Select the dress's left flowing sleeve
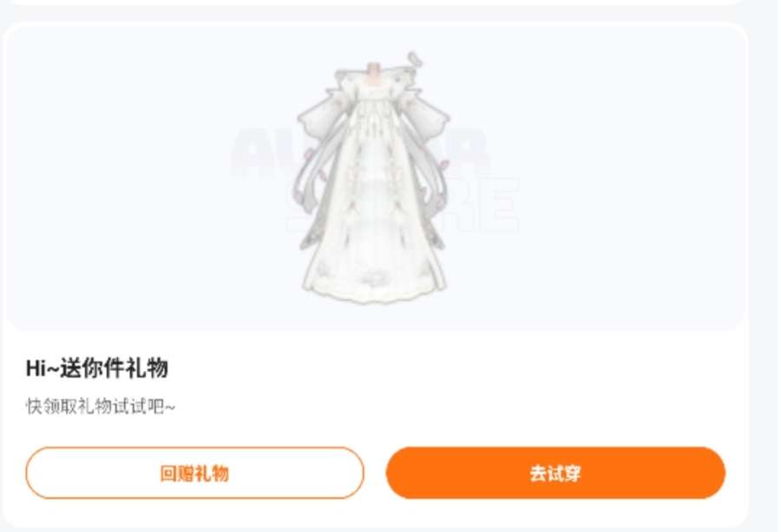Screen dimensions: 781x532 click(317, 115)
